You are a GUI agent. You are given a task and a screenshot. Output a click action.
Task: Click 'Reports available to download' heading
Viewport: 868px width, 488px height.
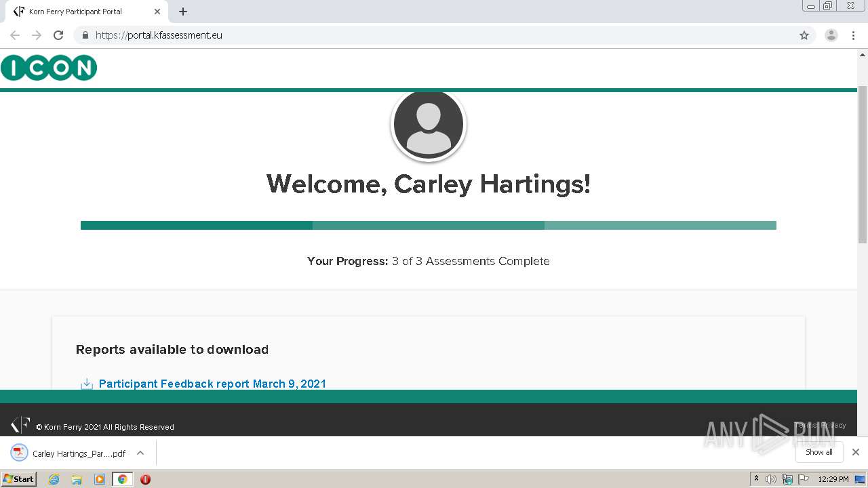click(x=172, y=349)
